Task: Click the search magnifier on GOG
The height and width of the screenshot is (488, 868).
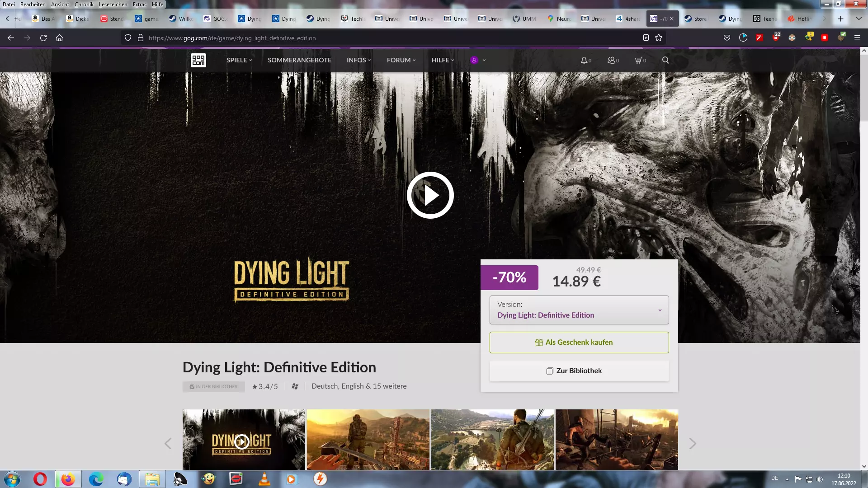Action: coord(665,60)
